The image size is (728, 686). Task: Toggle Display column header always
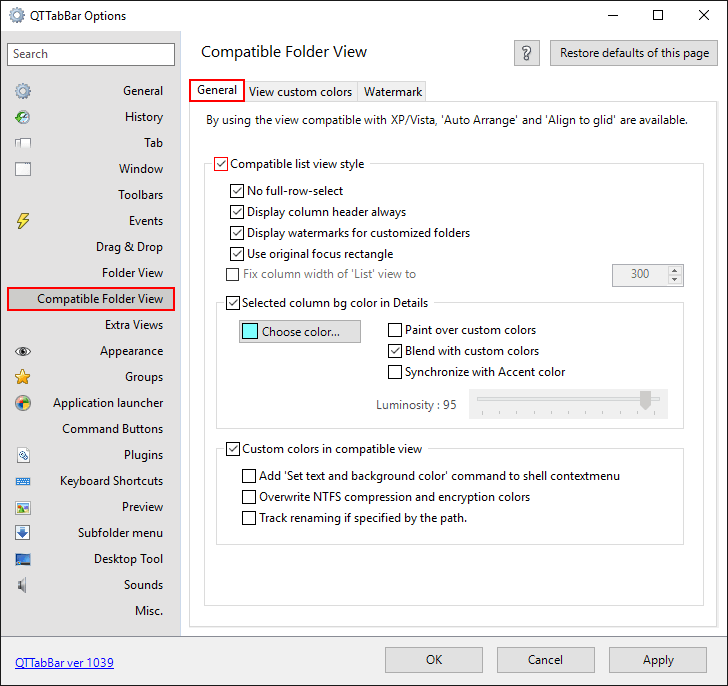pyautogui.click(x=237, y=212)
